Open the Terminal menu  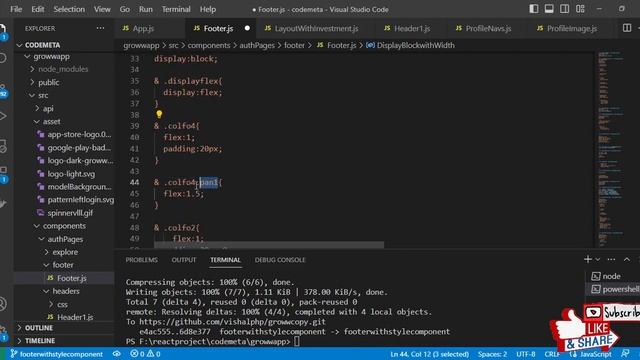(176, 9)
